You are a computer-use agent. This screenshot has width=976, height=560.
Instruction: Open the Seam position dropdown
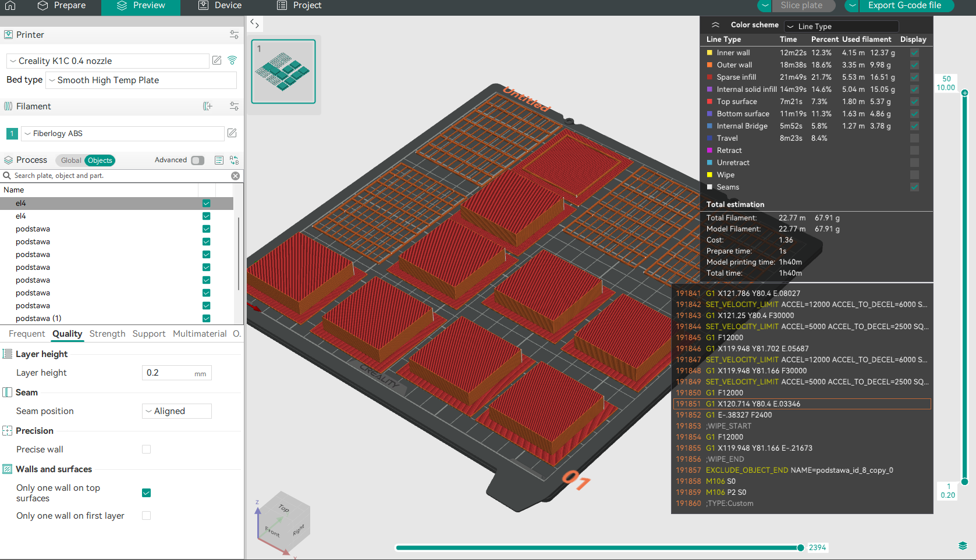point(176,411)
